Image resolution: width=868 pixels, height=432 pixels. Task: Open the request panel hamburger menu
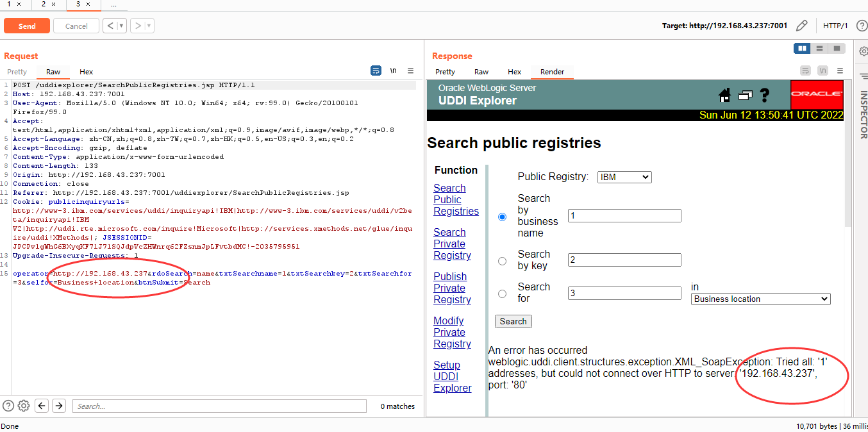tap(411, 71)
